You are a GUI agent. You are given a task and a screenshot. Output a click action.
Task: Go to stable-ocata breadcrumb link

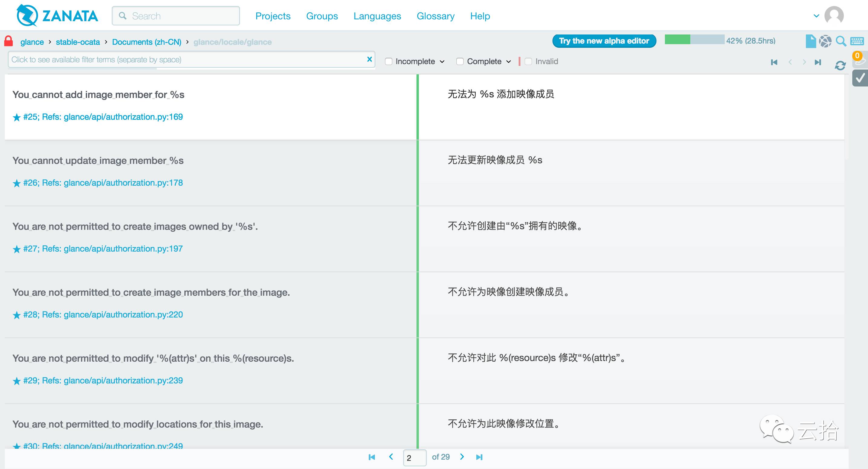[78, 42]
